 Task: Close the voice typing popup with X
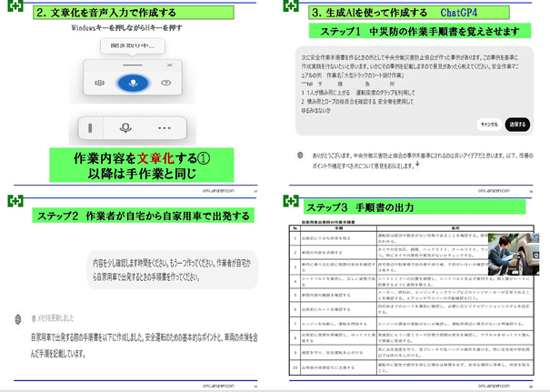coord(170,65)
